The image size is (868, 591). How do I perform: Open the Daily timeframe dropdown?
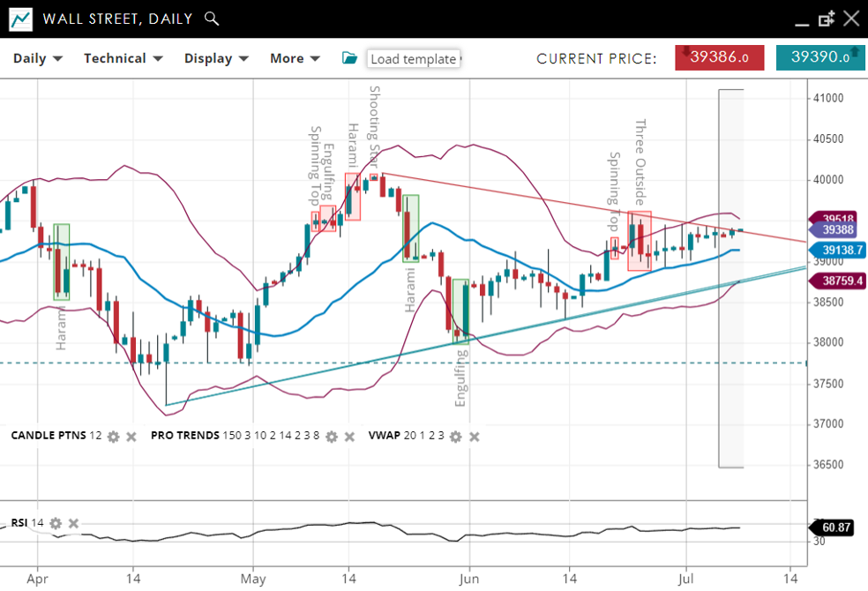pyautogui.click(x=38, y=58)
